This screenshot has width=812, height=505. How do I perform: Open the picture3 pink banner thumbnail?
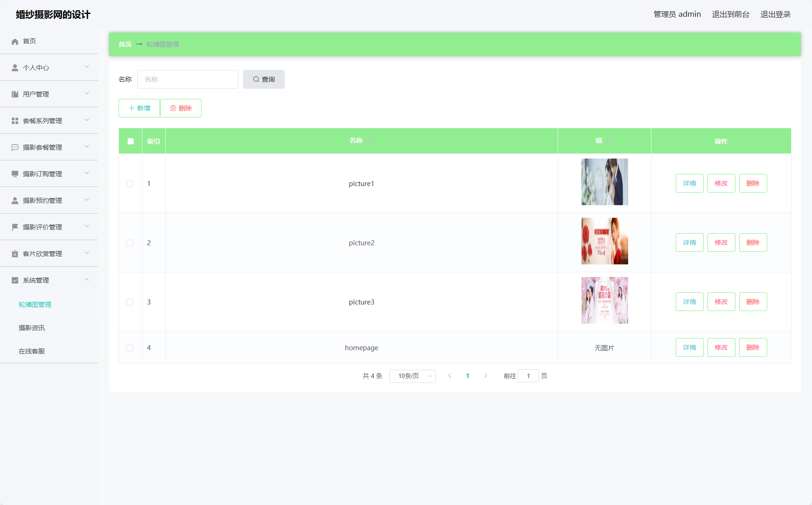(x=605, y=300)
